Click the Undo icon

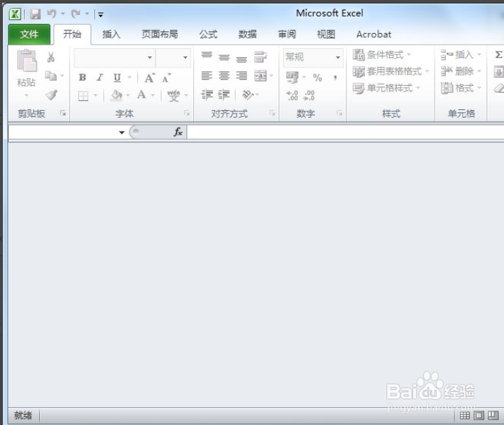pyautogui.click(x=52, y=14)
